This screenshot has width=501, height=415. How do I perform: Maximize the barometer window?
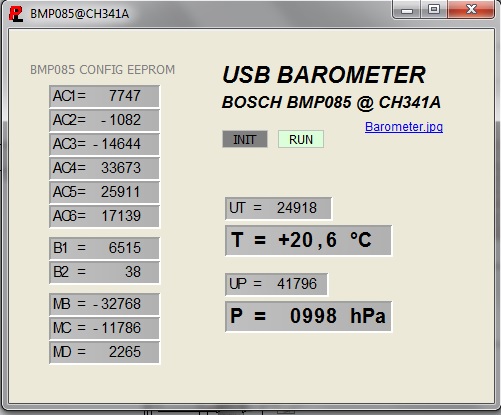434,10
